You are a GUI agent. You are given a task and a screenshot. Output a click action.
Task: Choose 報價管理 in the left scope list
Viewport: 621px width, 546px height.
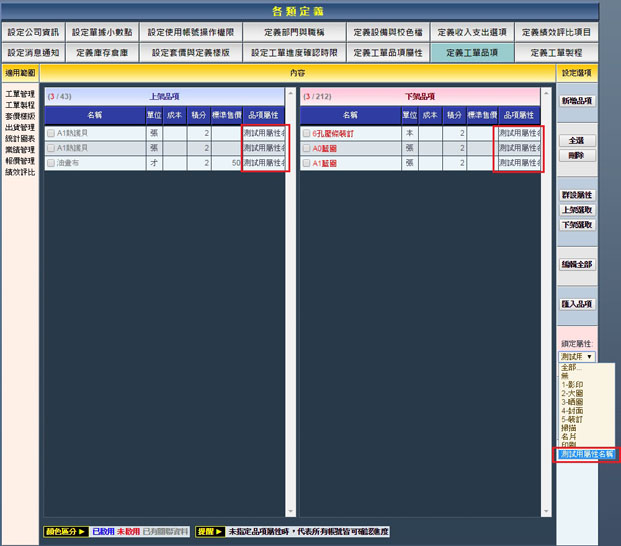coord(20,161)
